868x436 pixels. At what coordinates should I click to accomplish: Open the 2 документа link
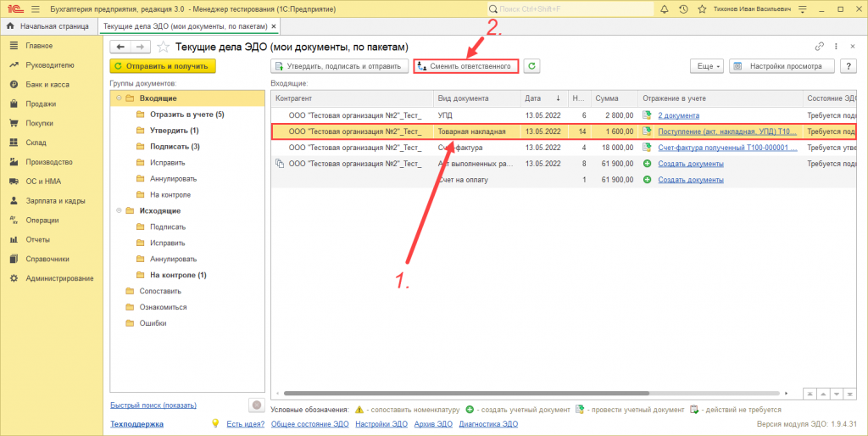pos(678,115)
